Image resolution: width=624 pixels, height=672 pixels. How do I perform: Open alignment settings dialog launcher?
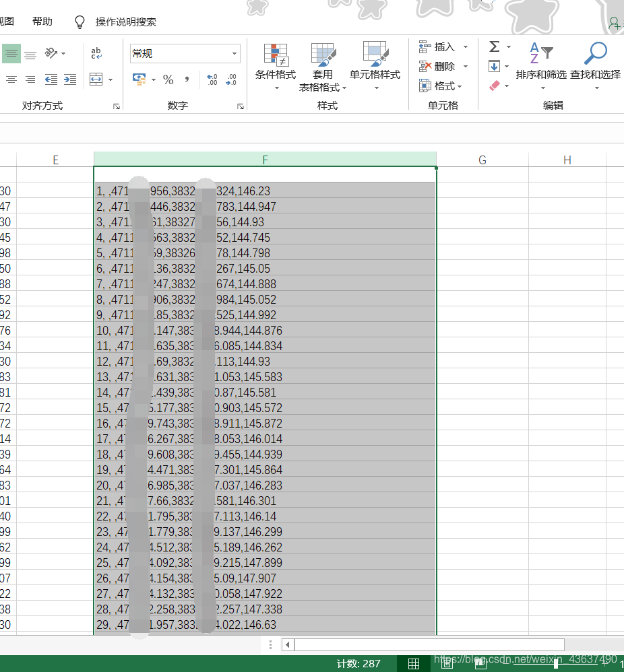pyautogui.click(x=116, y=106)
